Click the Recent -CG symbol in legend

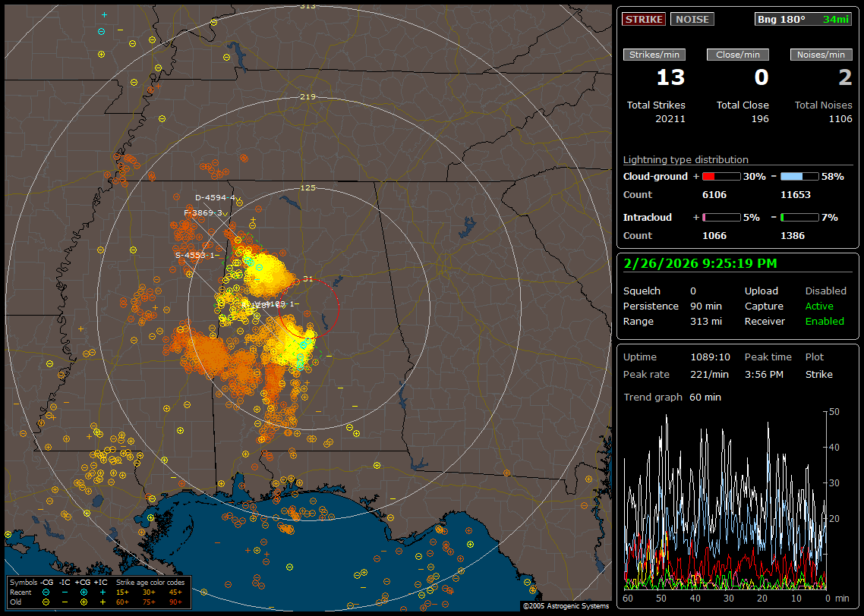(x=46, y=592)
